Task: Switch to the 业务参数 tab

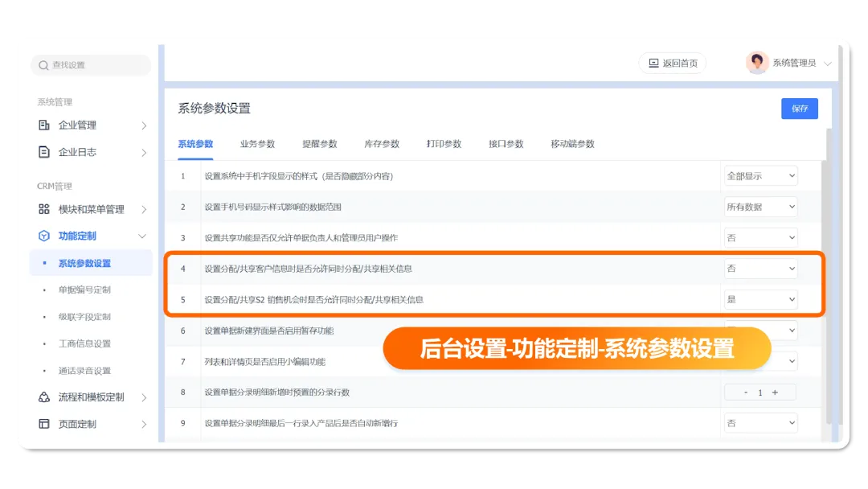Action: [257, 144]
